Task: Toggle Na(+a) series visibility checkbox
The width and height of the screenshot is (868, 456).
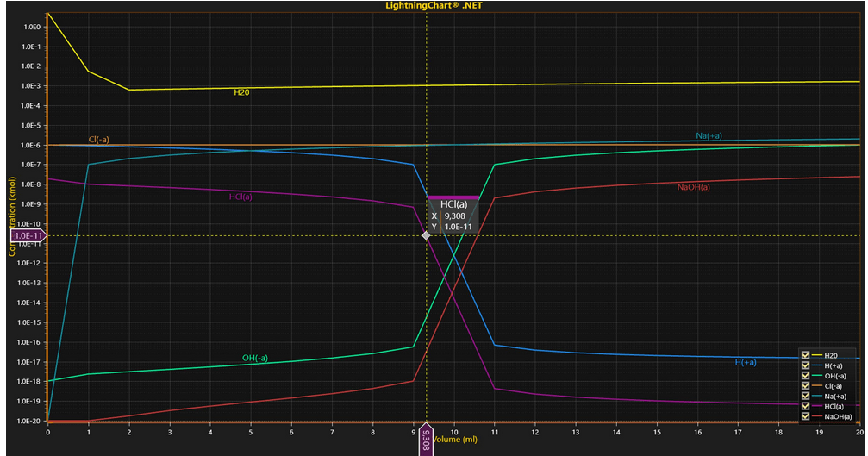Action: (805, 397)
